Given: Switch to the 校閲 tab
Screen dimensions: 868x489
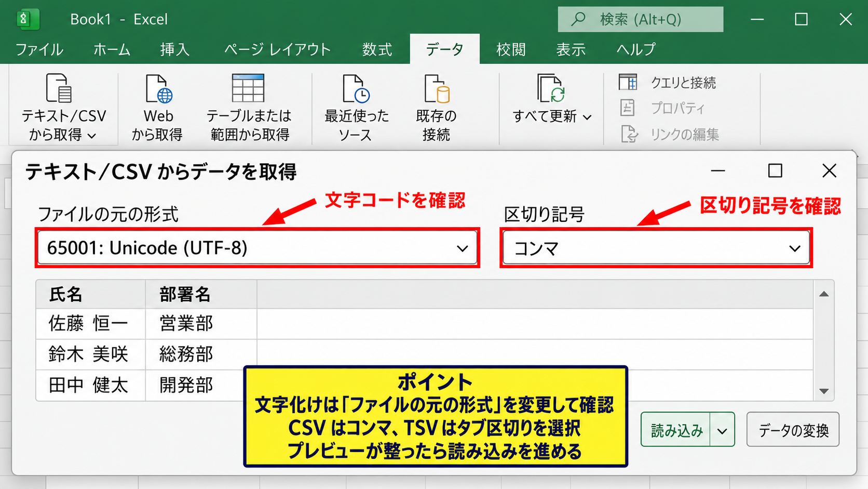Looking at the screenshot, I should [511, 49].
